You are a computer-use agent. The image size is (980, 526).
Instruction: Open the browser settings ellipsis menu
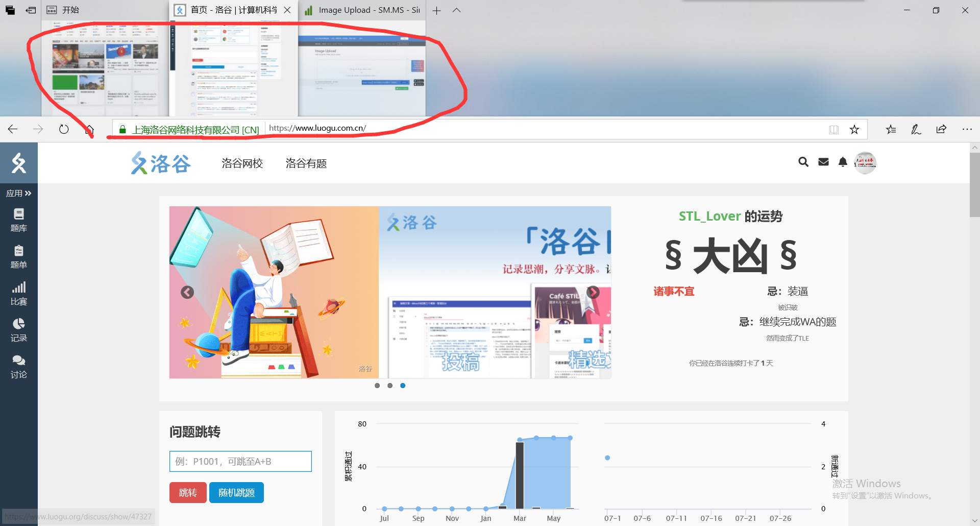coord(967,129)
